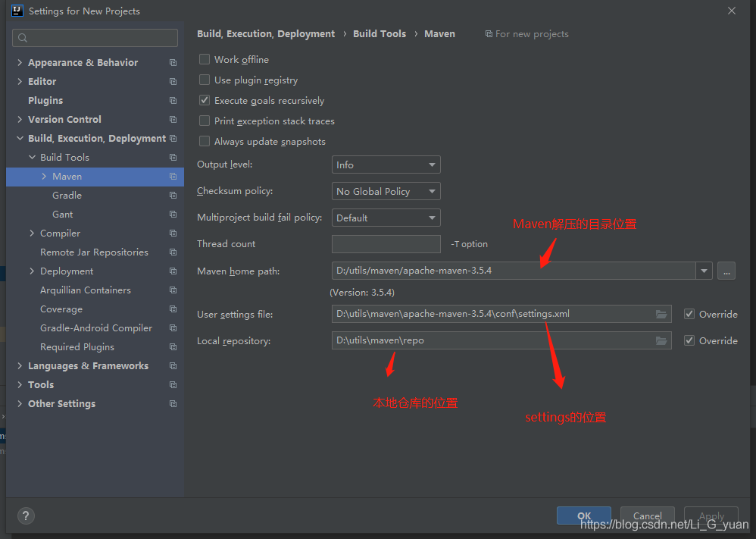Click the project icon beside Deployment
The height and width of the screenshot is (539, 756).
pos(173,271)
